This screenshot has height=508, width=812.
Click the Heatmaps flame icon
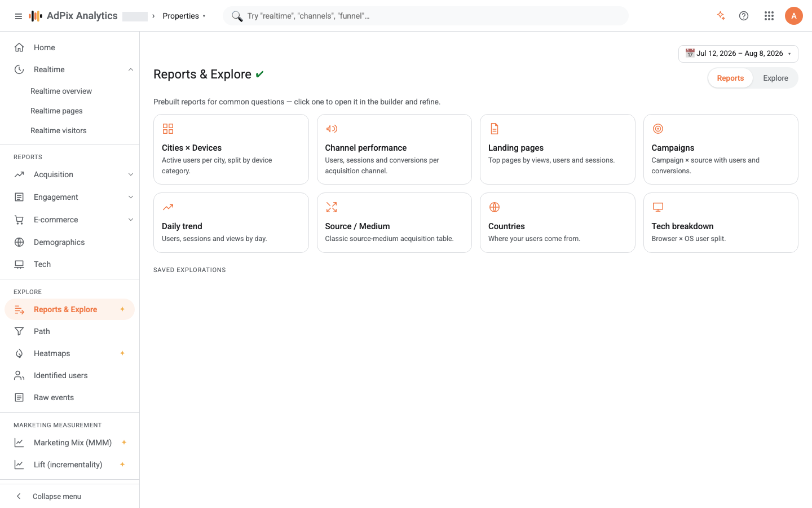pyautogui.click(x=19, y=353)
